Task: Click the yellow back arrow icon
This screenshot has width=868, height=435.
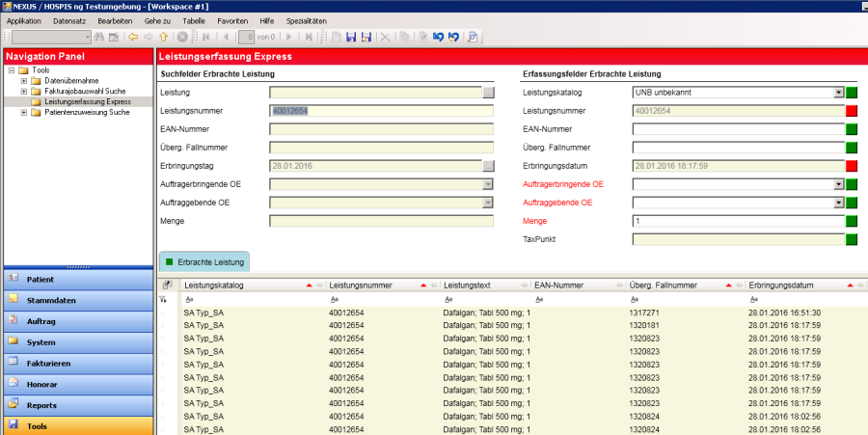Action: [134, 37]
